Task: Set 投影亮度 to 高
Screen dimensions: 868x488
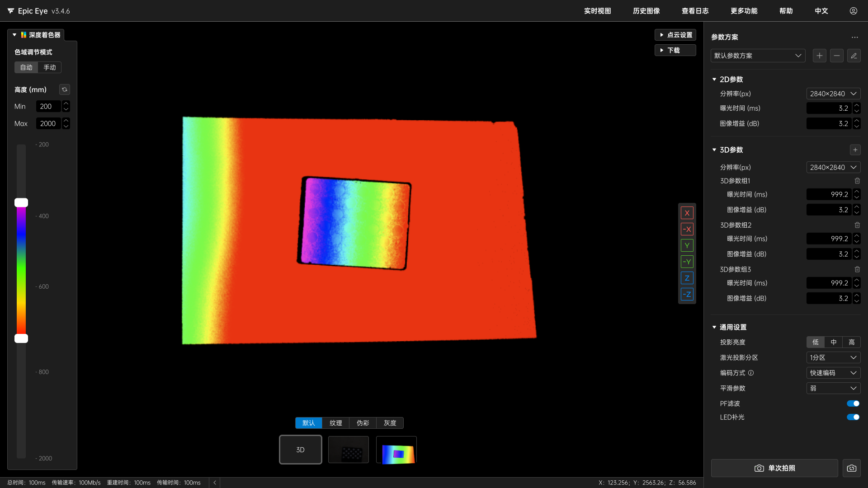Action: [x=851, y=342]
